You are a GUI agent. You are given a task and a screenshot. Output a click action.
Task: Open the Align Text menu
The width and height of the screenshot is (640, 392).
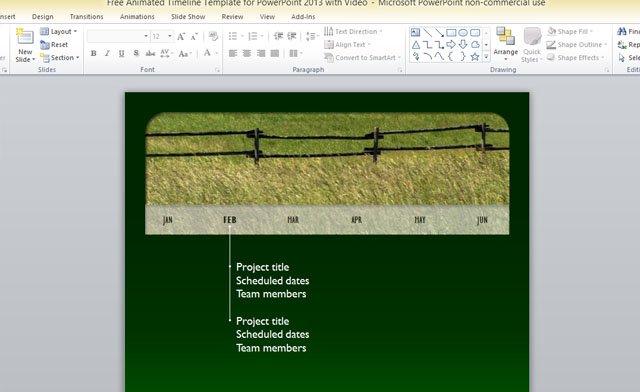point(347,45)
